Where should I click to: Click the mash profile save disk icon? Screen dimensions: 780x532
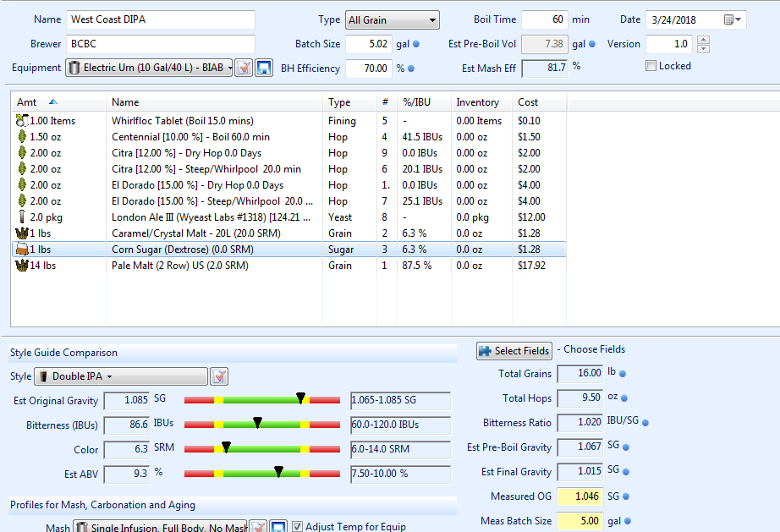pos(278,527)
